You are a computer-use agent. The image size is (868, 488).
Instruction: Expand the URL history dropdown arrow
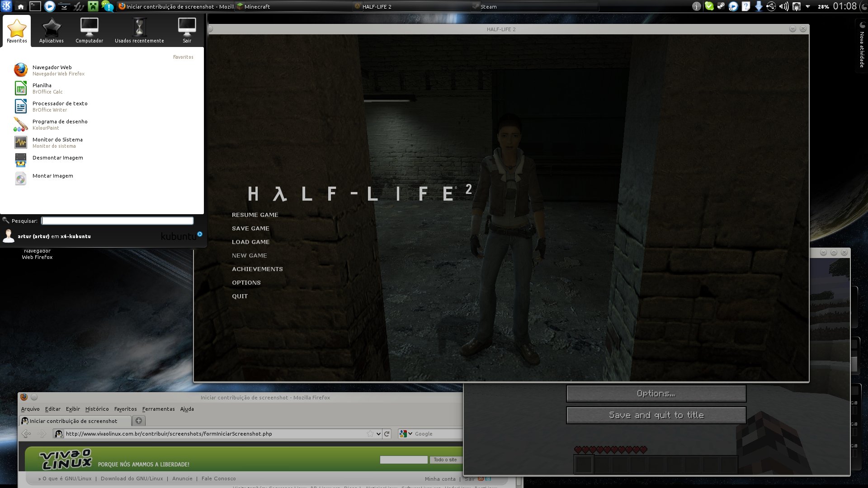tap(378, 434)
